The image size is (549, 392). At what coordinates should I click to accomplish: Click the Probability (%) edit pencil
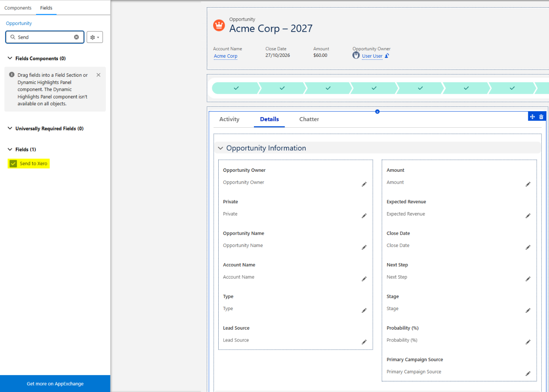(528, 342)
